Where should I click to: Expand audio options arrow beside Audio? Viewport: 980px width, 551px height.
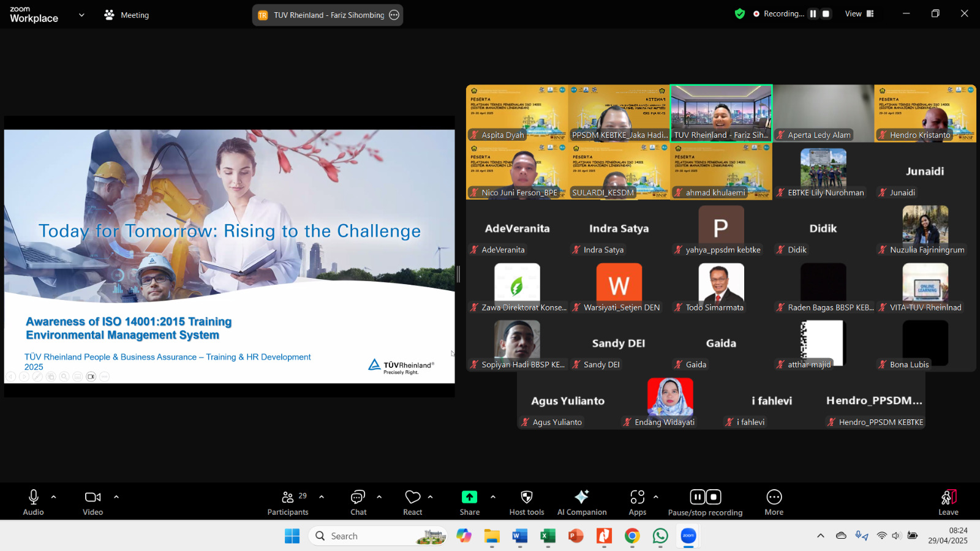tap(54, 497)
